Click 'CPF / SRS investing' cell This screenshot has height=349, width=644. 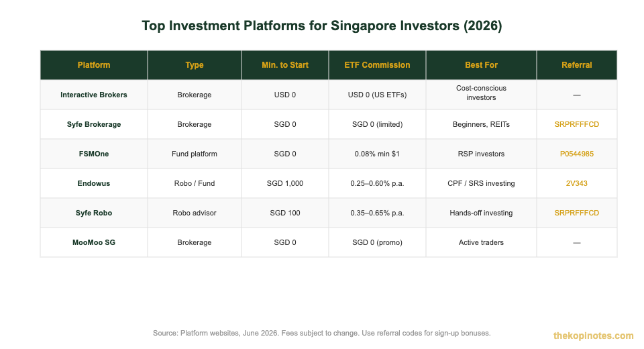(x=481, y=183)
